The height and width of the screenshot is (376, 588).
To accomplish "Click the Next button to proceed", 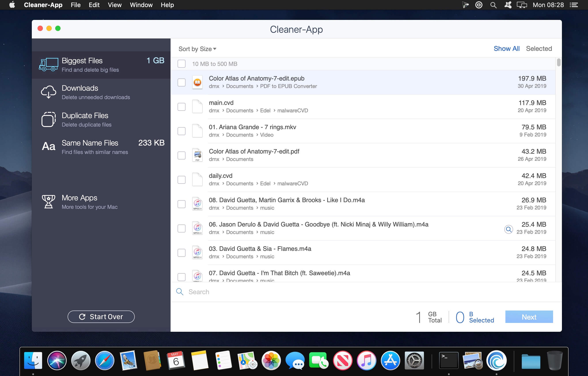I will pyautogui.click(x=529, y=317).
